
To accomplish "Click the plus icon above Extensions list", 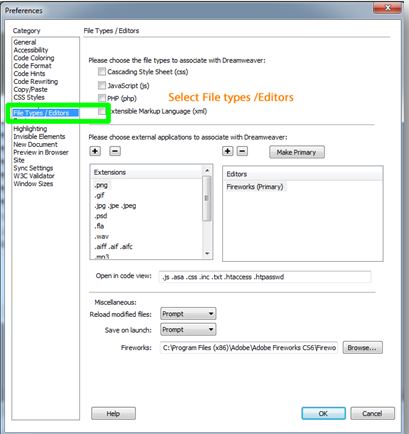I will pos(95,151).
